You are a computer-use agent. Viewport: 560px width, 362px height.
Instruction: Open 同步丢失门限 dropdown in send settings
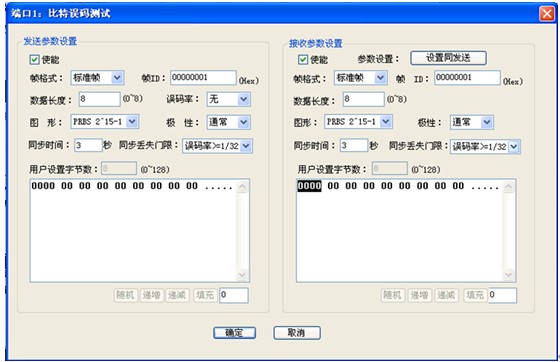218,146
